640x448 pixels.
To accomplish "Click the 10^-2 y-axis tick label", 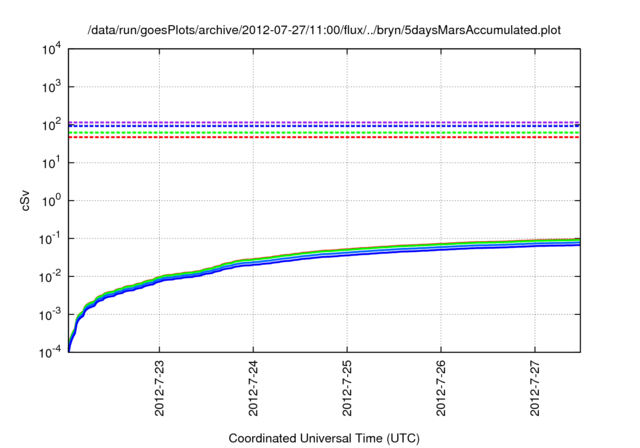I will point(50,277).
